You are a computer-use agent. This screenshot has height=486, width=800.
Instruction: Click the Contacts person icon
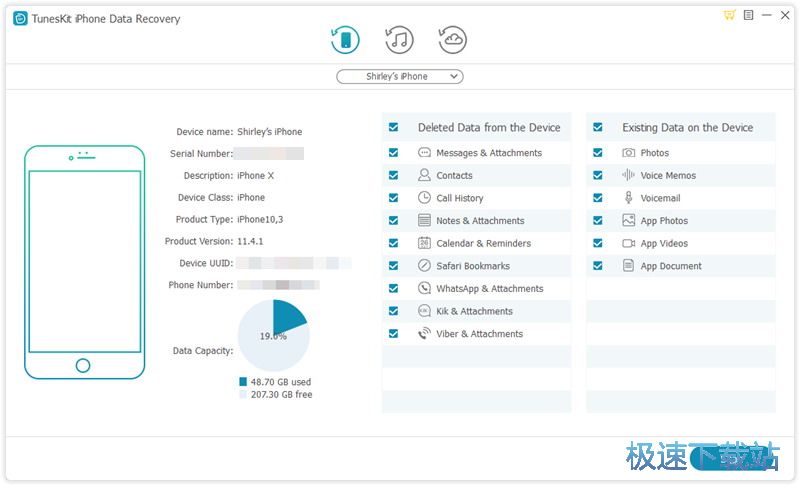tap(424, 175)
